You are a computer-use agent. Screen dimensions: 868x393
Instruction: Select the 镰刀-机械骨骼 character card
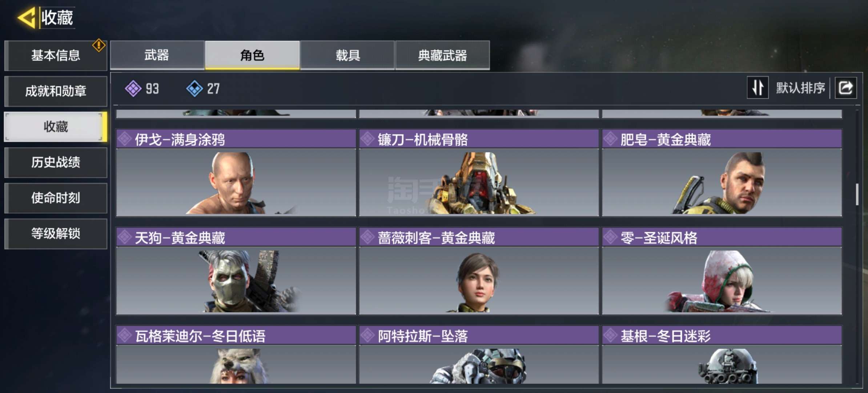(479, 173)
